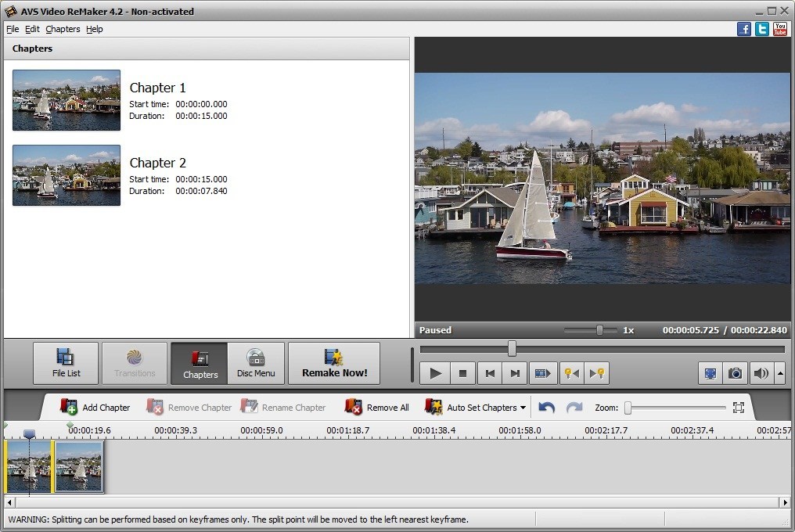
Task: Adjust the playback speed slider
Action: coord(599,330)
